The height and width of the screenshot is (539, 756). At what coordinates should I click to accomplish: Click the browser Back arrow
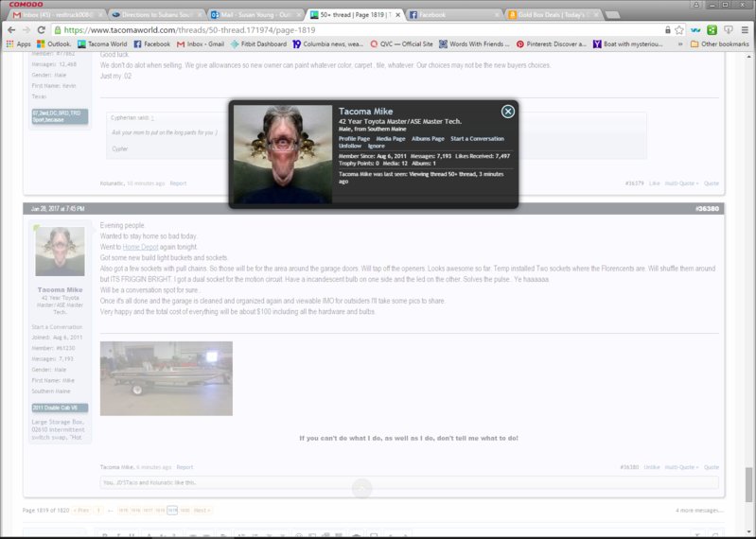(11, 30)
